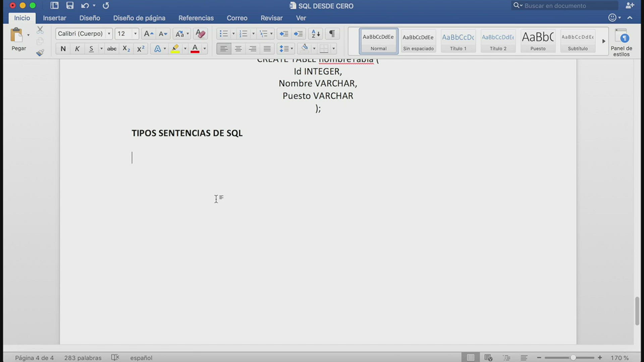Center align the paragraph

coord(238,49)
